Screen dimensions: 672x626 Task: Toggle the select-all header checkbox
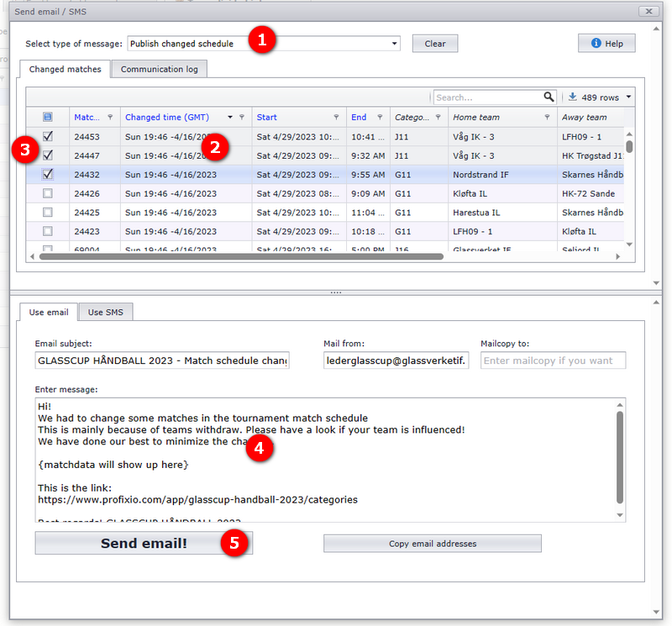click(48, 117)
